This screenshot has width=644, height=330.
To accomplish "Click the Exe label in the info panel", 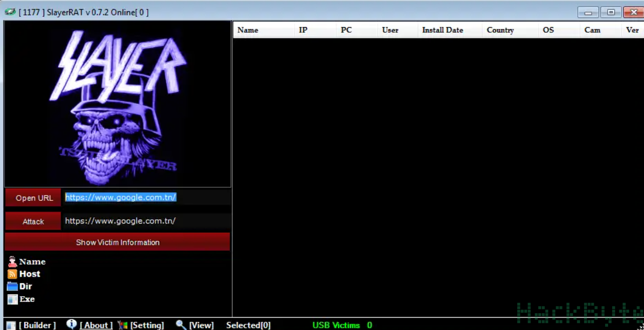I will (27, 299).
